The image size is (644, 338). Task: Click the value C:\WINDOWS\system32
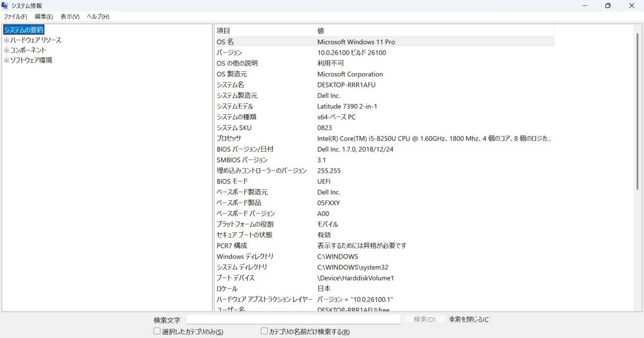click(x=353, y=267)
